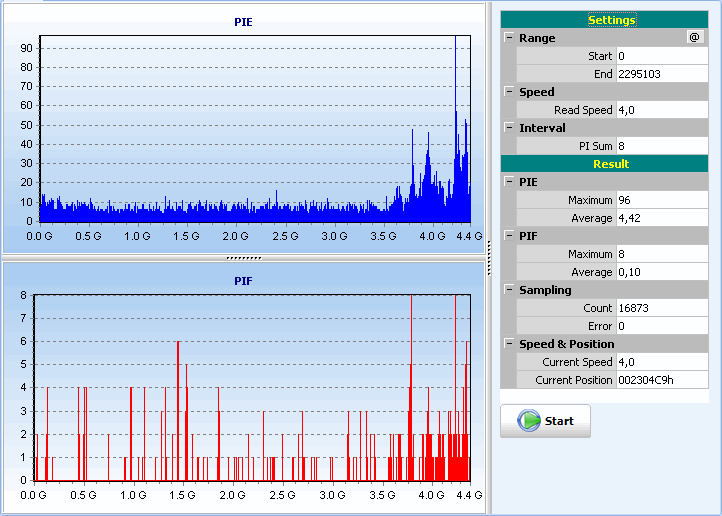Collapse the Speed settings group
The width and height of the screenshot is (722, 516).
click(x=509, y=92)
